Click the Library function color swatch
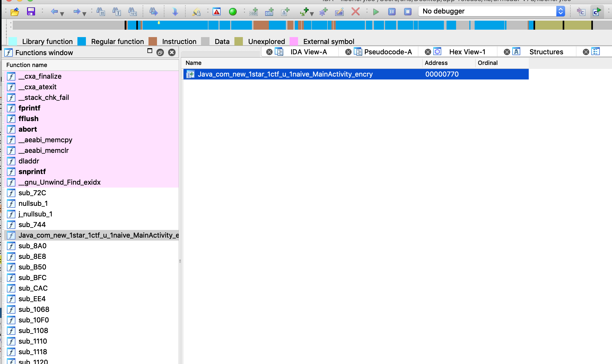Image resolution: width=612 pixels, height=364 pixels. (x=13, y=41)
